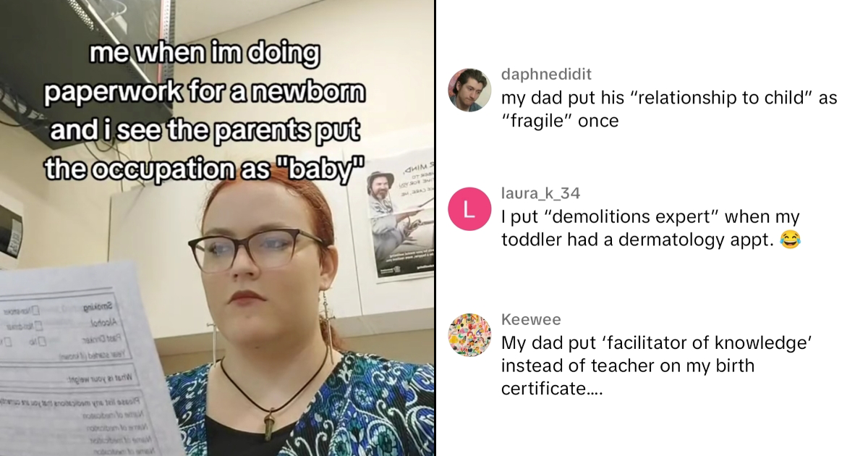Click the TikTok video thumbnail of woman with glasses
The width and height of the screenshot is (868, 456).
click(x=217, y=228)
